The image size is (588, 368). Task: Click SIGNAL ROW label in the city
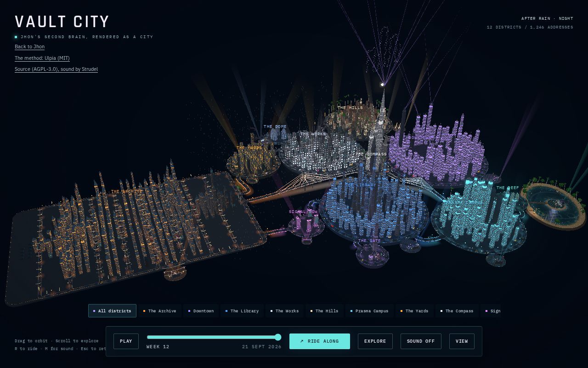[x=303, y=212]
